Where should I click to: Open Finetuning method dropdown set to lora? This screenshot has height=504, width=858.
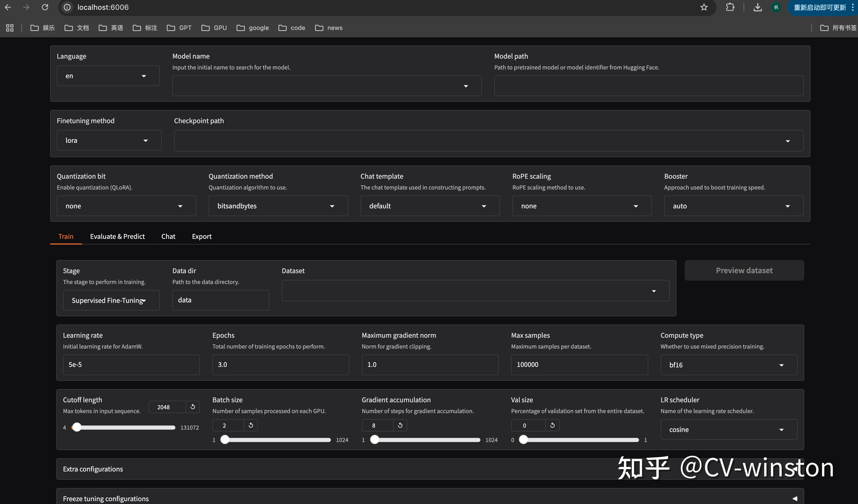click(109, 140)
